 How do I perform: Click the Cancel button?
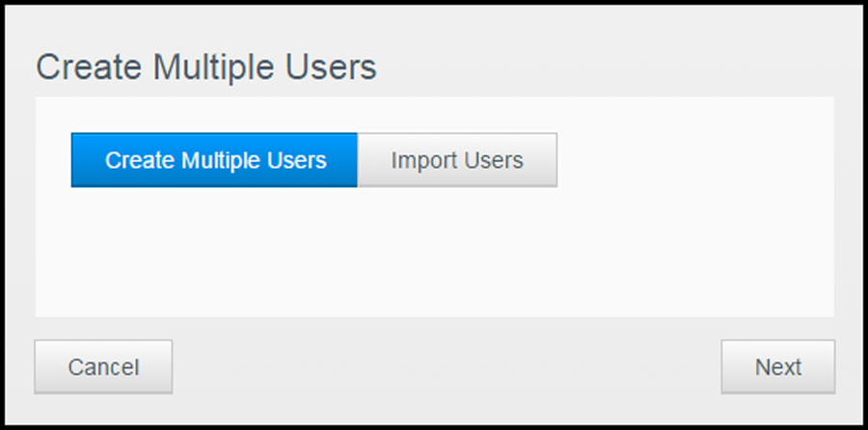(x=103, y=367)
